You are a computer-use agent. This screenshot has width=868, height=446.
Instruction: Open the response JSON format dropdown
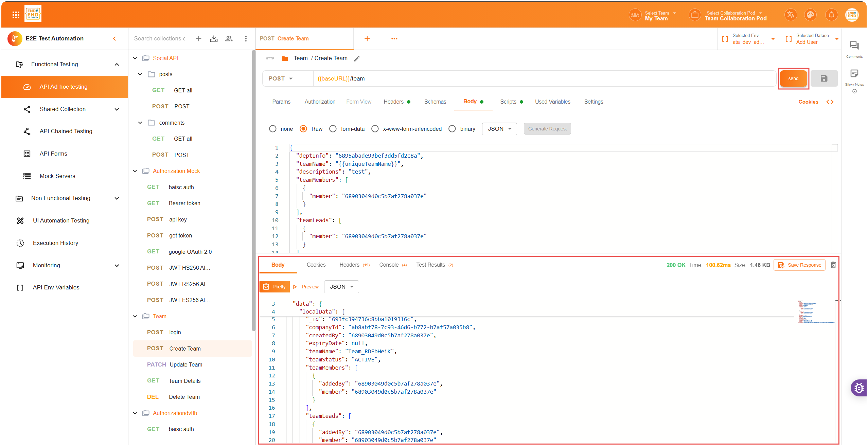tap(341, 287)
